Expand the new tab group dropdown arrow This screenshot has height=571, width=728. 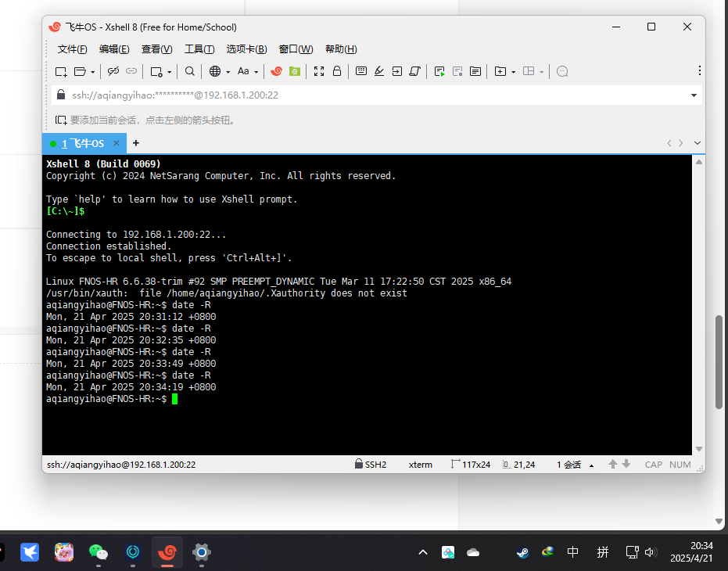(x=513, y=72)
